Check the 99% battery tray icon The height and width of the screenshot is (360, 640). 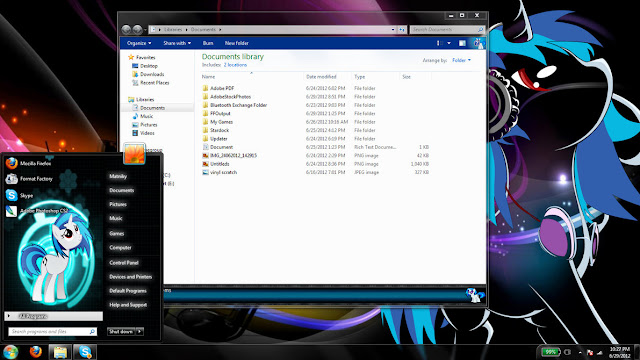[x=550, y=352]
